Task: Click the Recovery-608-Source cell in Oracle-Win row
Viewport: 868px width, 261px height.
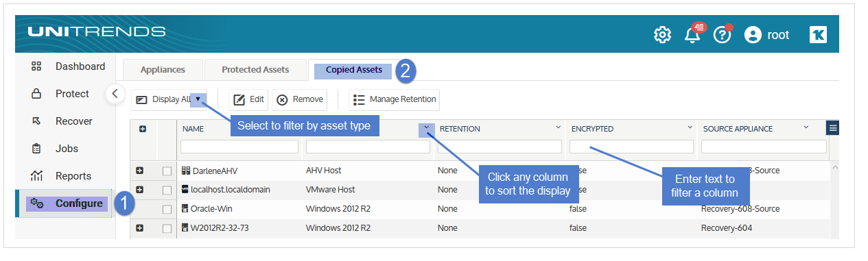Action: click(x=740, y=208)
